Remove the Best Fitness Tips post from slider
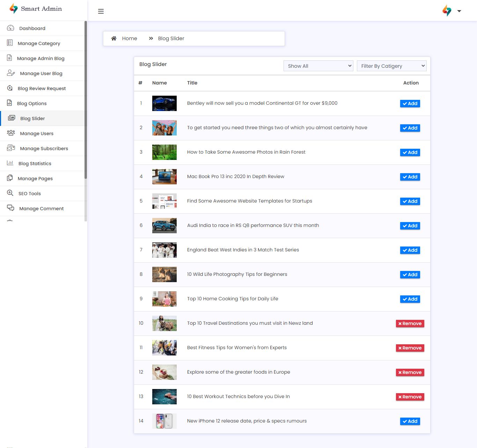Screen dimensions: 477x448 click(x=410, y=348)
